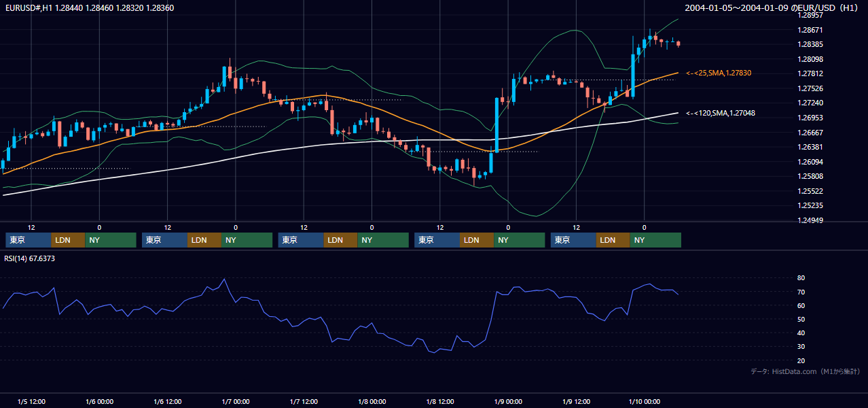Click the 1.27240 price axis label
This screenshot has width=868, height=408.
click(x=810, y=103)
